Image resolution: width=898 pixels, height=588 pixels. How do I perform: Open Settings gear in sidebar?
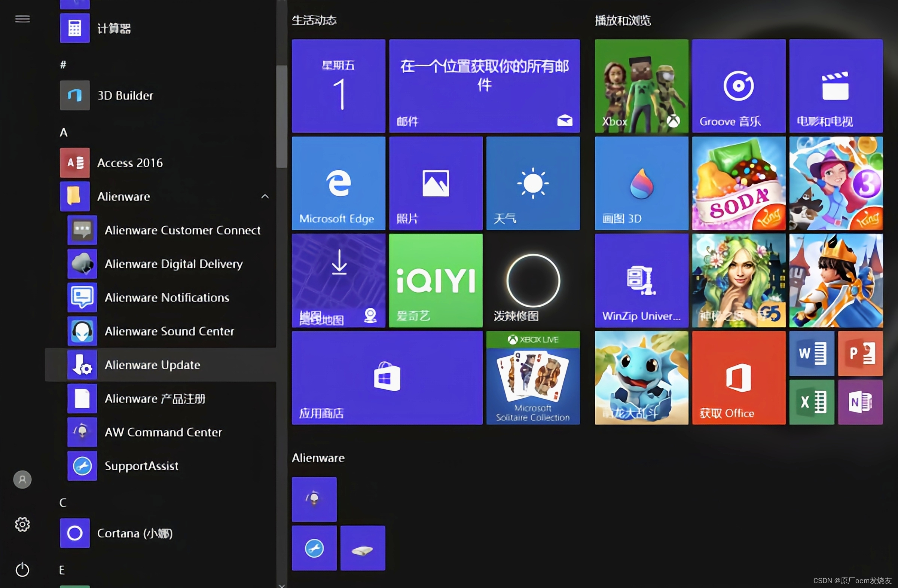22,524
